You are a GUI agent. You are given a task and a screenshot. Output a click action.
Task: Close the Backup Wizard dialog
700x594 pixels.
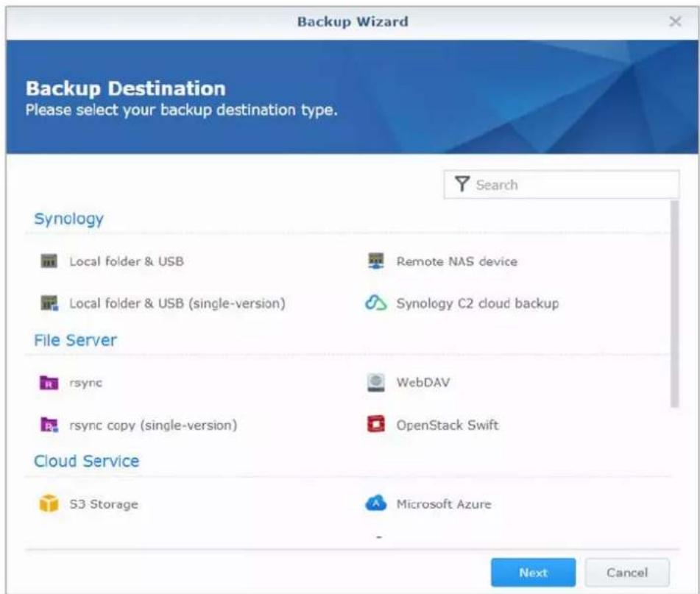coord(675,21)
